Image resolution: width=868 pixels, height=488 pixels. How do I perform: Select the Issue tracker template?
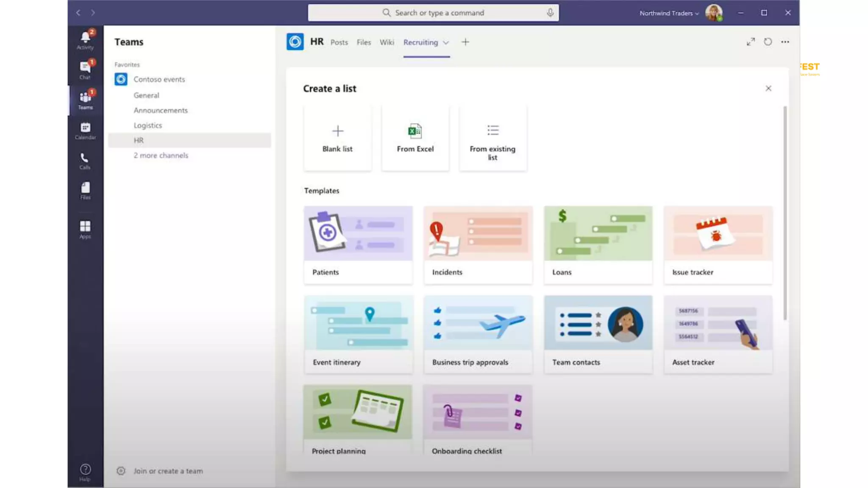718,245
